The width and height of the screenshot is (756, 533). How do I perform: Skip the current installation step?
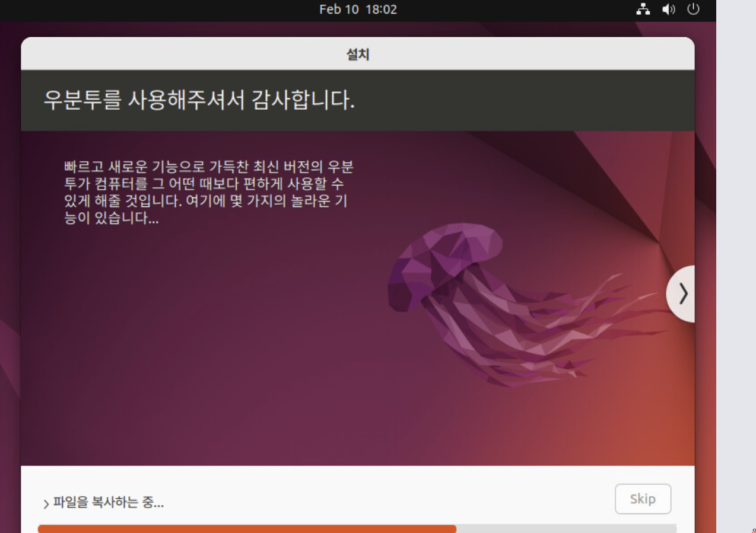(643, 499)
